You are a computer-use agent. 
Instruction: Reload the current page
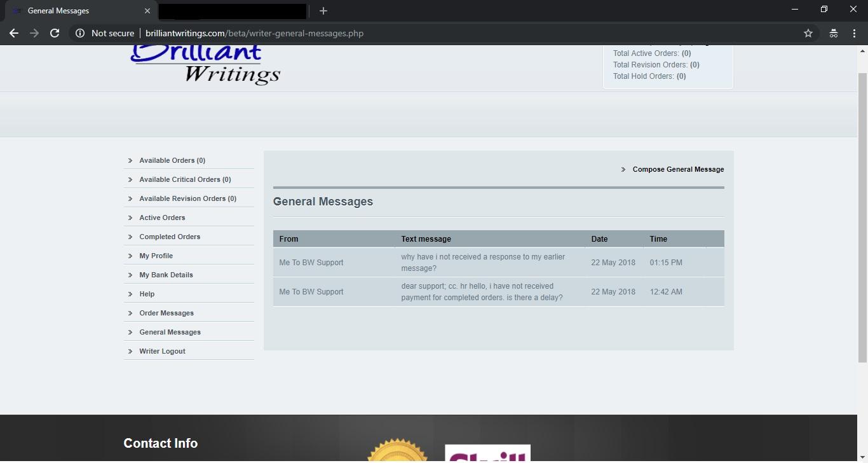pos(55,33)
